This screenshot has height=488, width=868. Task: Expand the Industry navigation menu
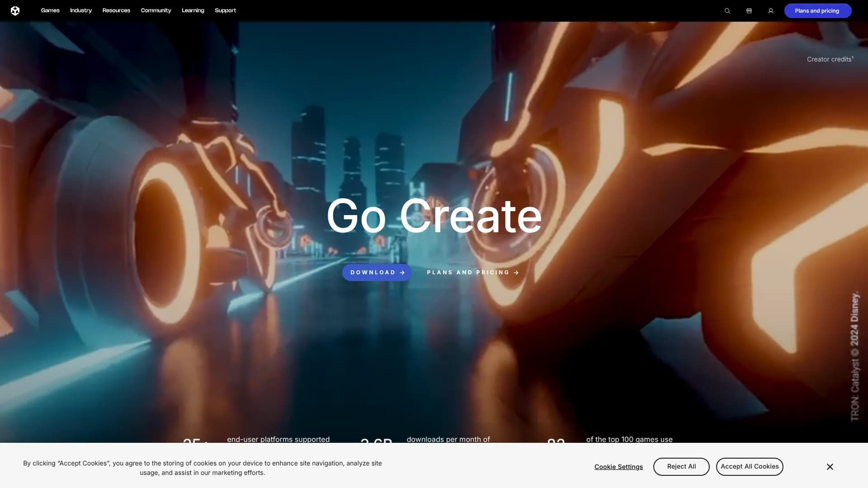click(80, 10)
